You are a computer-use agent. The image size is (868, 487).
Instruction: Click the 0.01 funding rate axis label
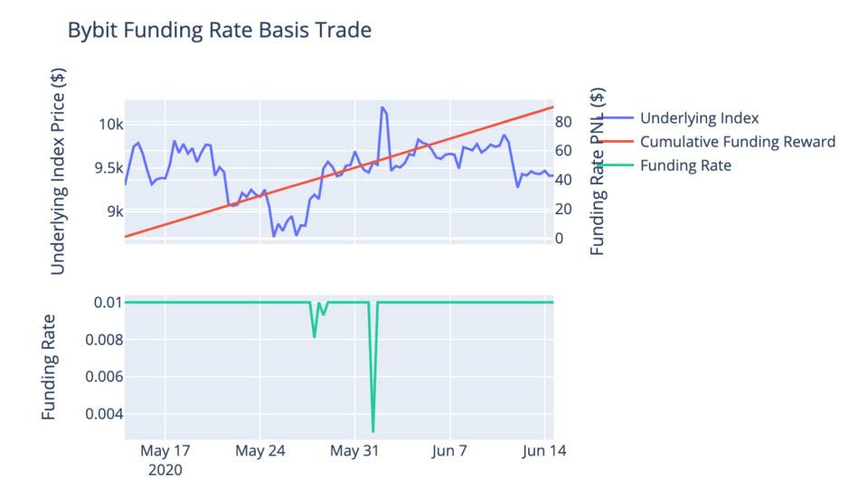coord(108,302)
